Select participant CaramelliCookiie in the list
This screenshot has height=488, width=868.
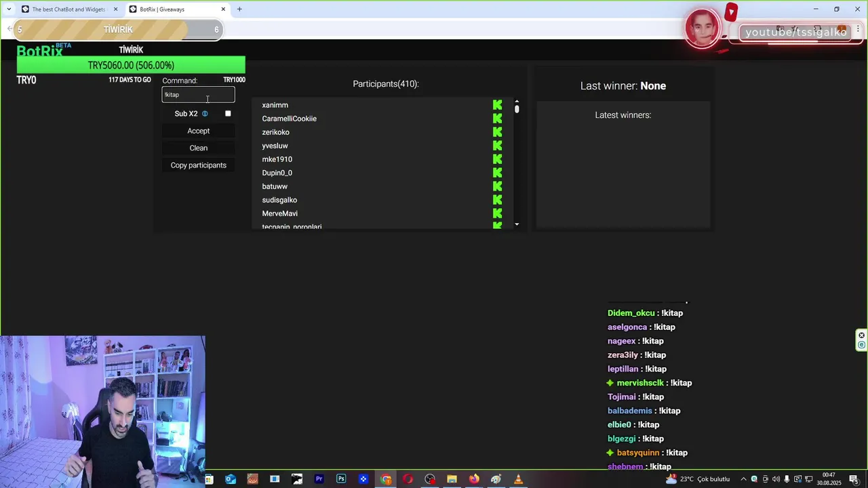290,119
